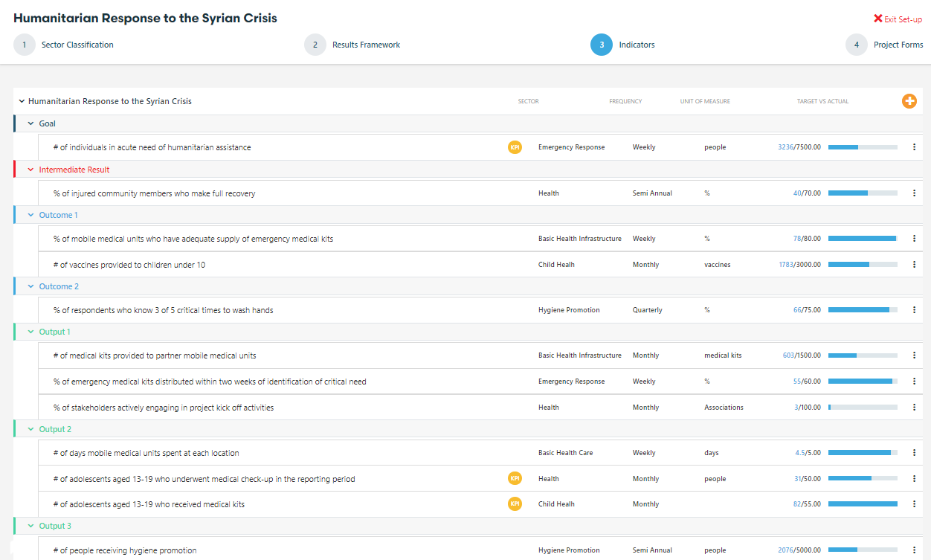The image size is (931, 560).
Task: Open three-dot menu for vaccines provided row
Action: (x=914, y=265)
